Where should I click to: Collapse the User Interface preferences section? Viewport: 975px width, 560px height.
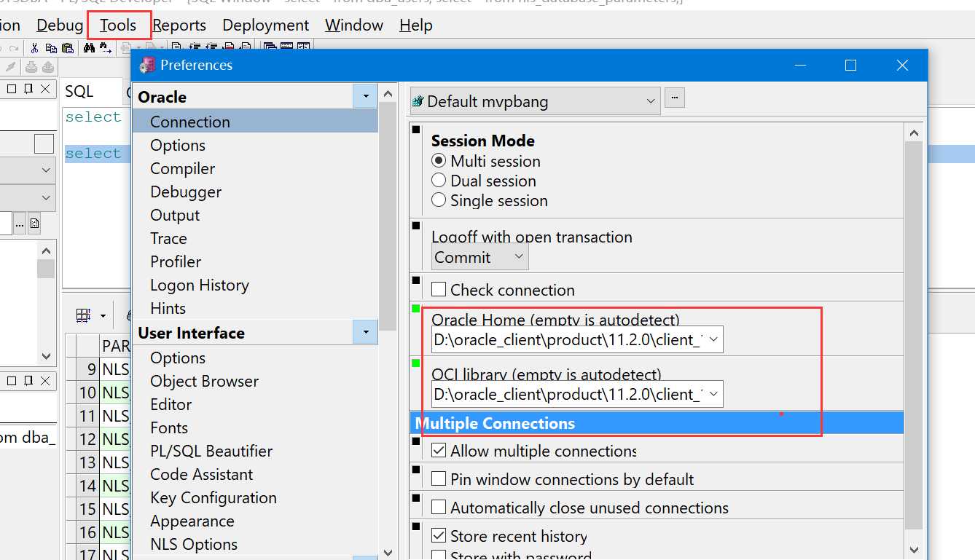[x=365, y=333]
